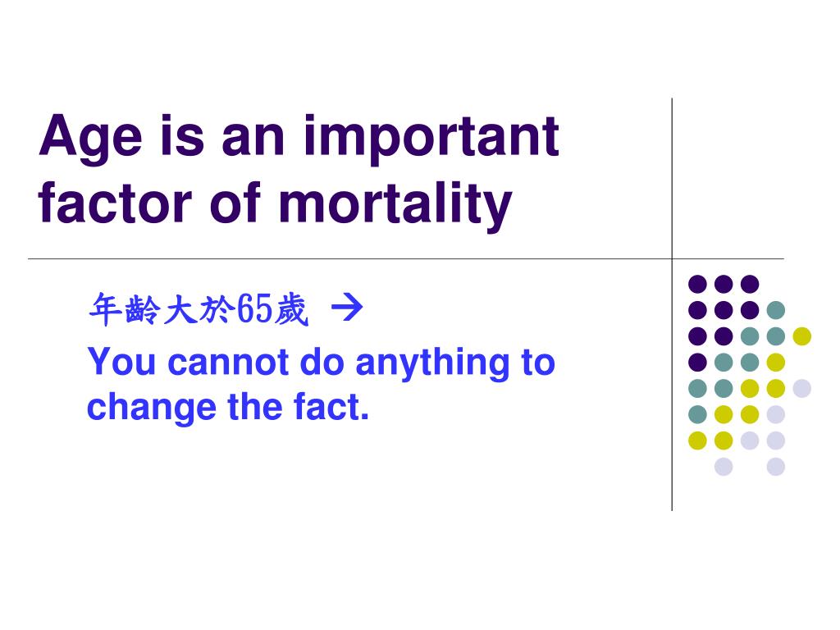Click the bottom-right lavender dot

tap(776, 467)
